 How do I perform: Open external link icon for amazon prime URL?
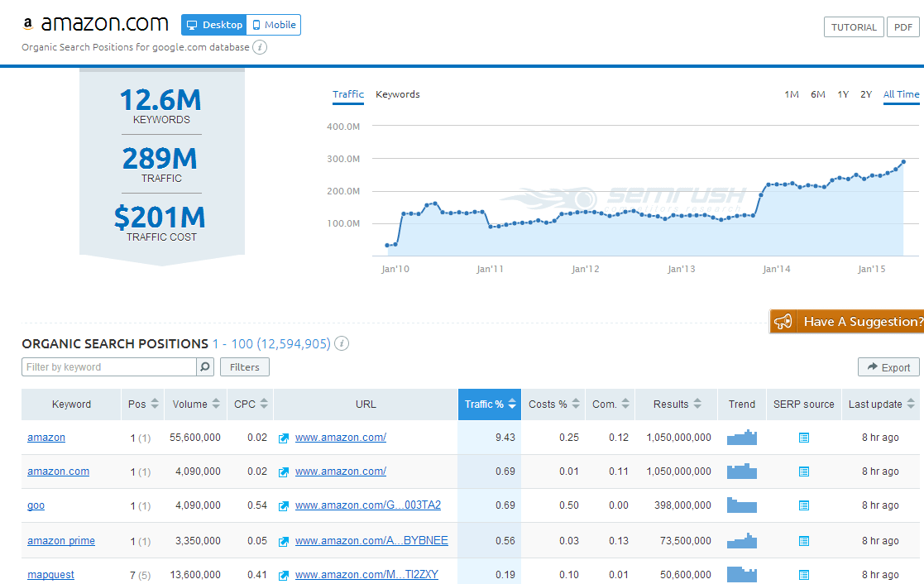[x=284, y=541]
